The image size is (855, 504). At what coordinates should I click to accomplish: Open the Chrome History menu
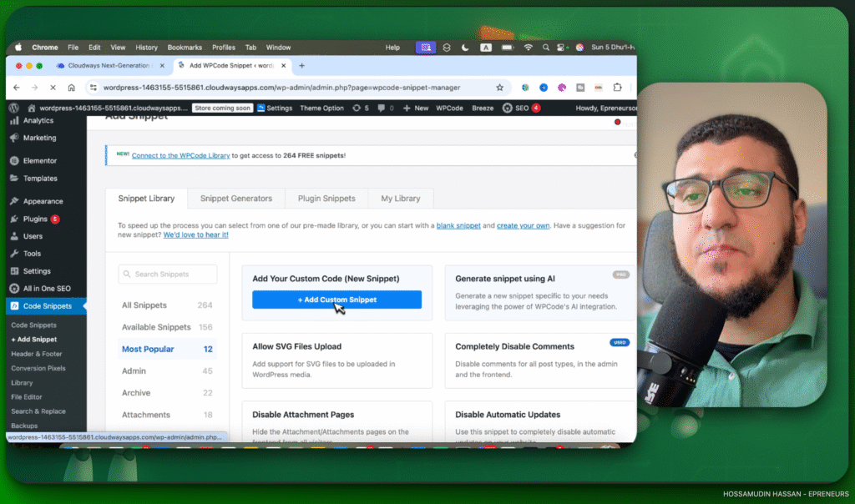coord(146,48)
